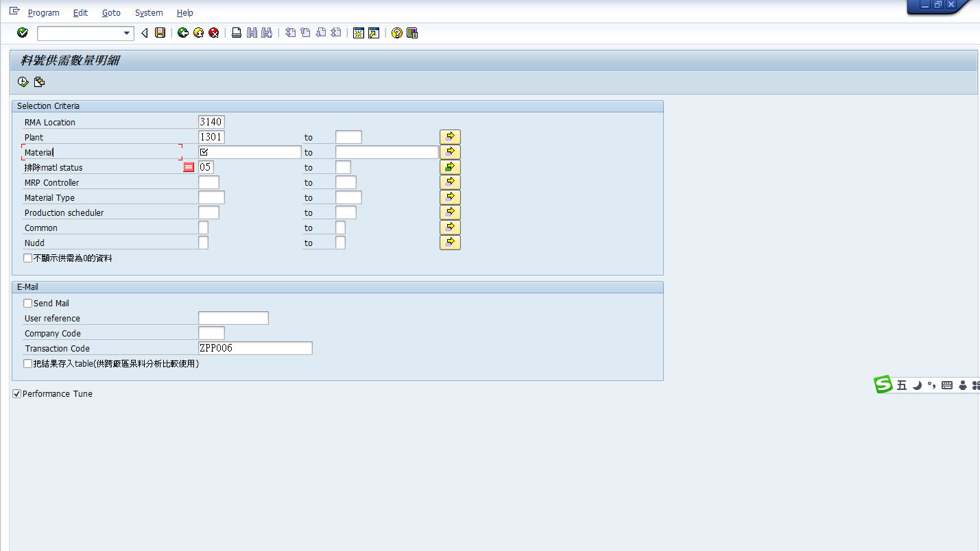This screenshot has width=980, height=551.
Task: Open multiple selection for Material row
Action: coord(450,152)
